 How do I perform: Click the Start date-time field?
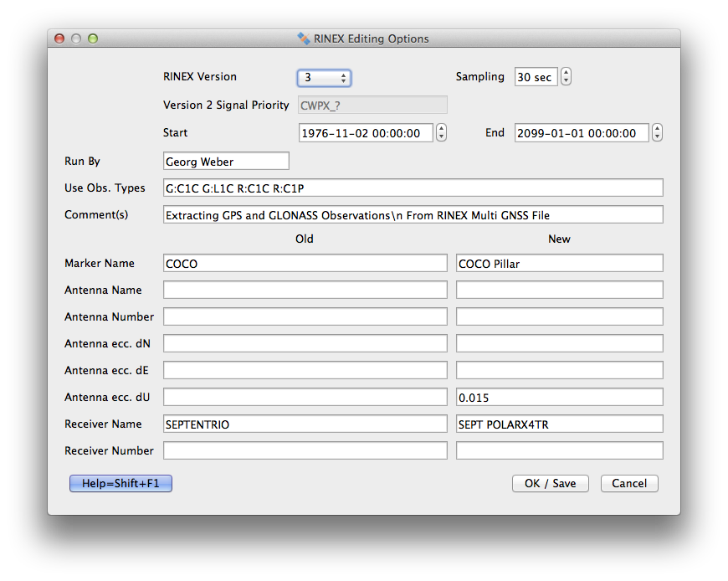coord(366,133)
